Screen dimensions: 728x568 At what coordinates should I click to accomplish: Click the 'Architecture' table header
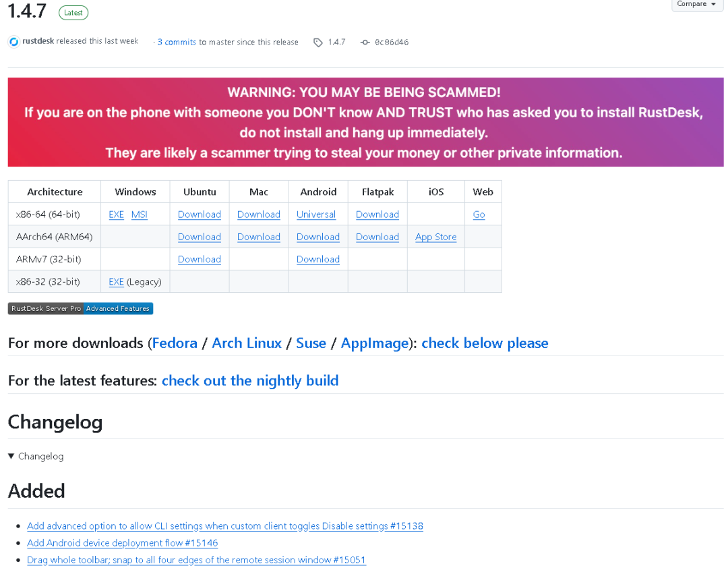[55, 192]
